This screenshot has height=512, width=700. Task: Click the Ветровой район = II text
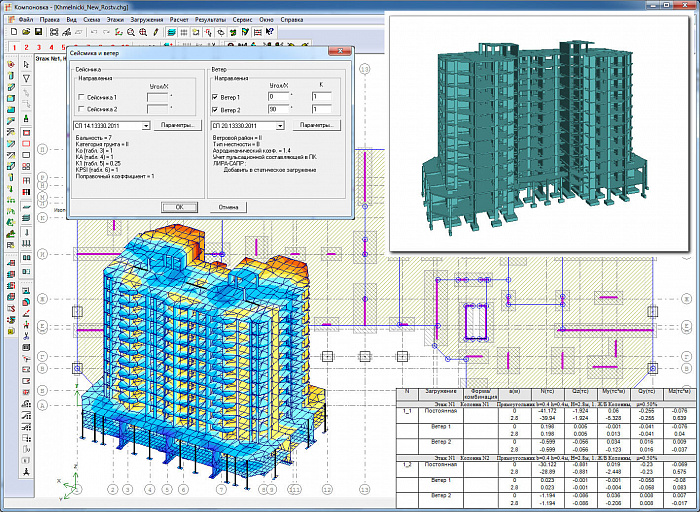[x=237, y=138]
